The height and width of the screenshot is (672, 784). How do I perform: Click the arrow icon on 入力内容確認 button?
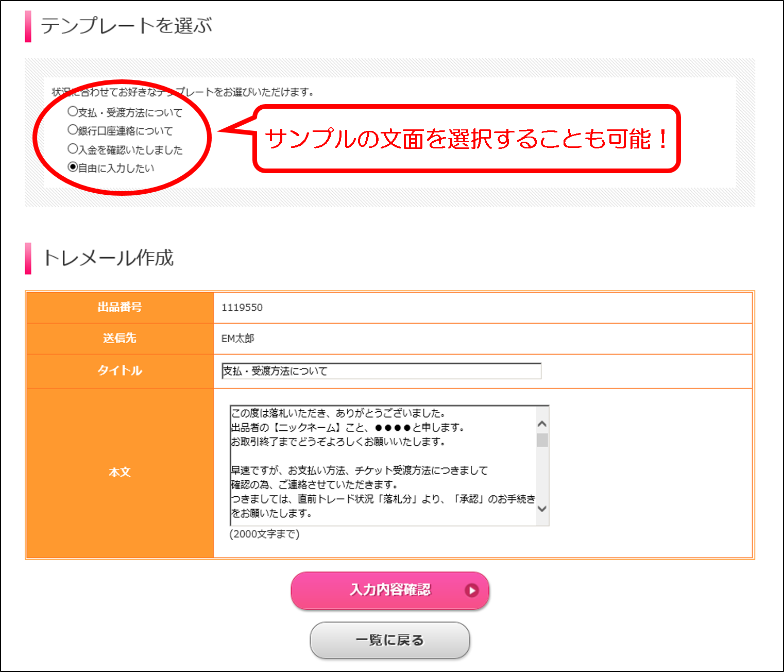471,591
